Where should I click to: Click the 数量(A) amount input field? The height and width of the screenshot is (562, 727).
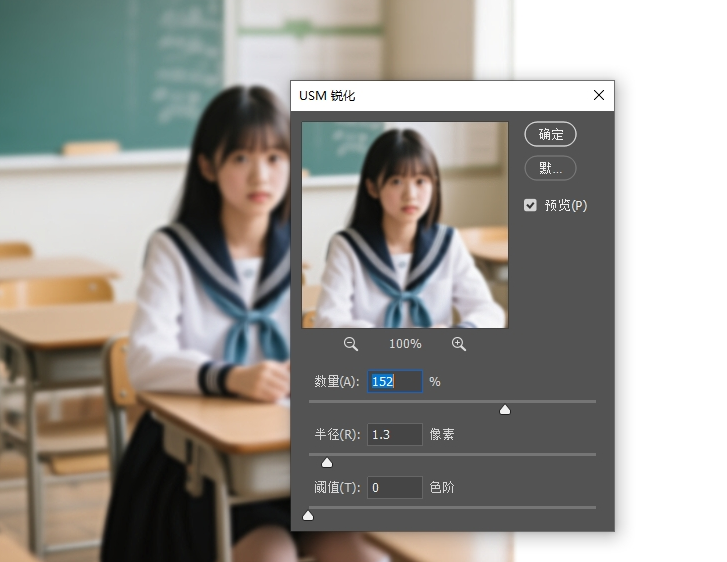coord(394,382)
